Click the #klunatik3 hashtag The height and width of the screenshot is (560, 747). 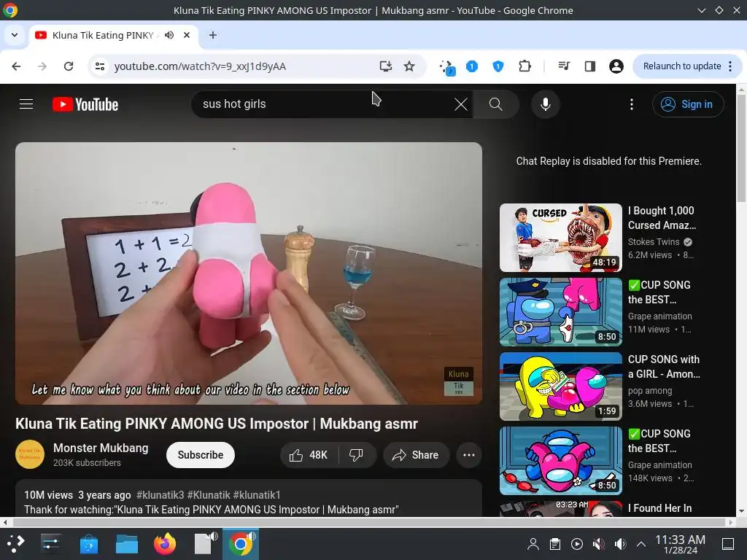point(160,495)
